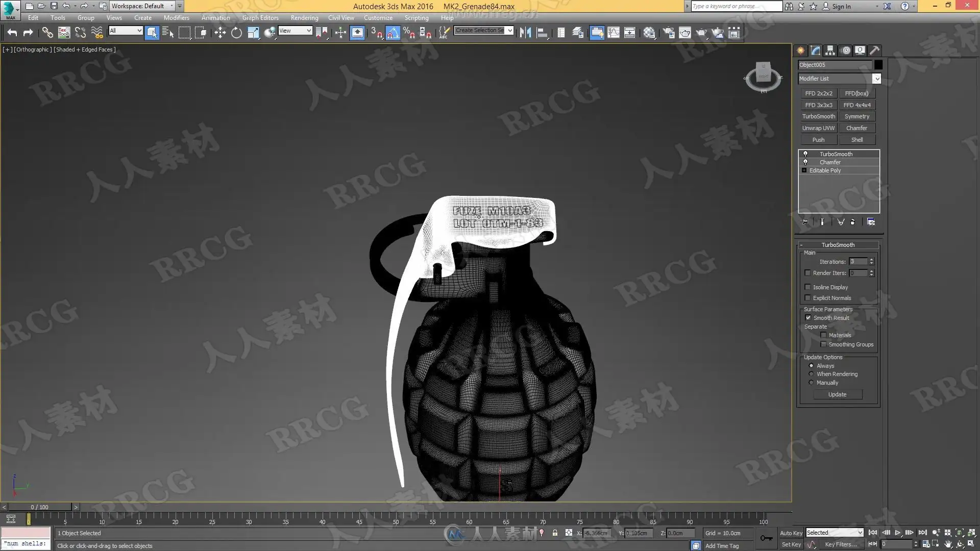The width and height of the screenshot is (980, 551).
Task: Click the object color swatch beside Object005
Action: coord(878,65)
